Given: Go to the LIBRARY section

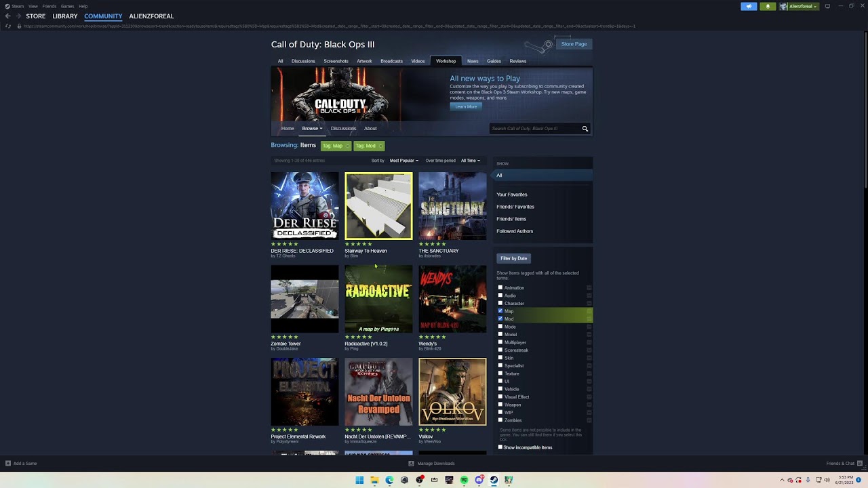Looking at the screenshot, I should pyautogui.click(x=65, y=16).
